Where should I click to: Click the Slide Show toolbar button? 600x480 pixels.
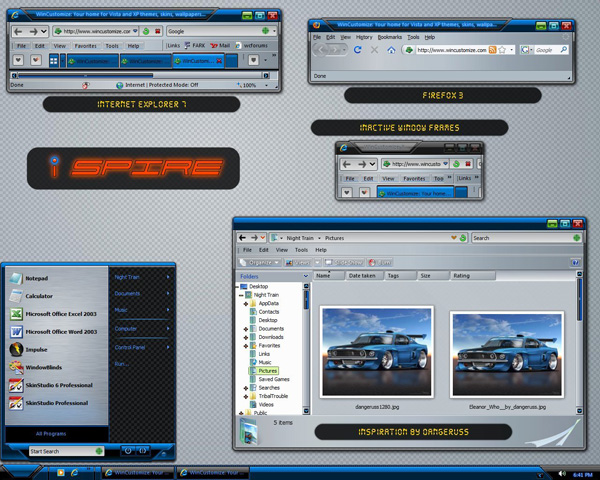point(344,263)
